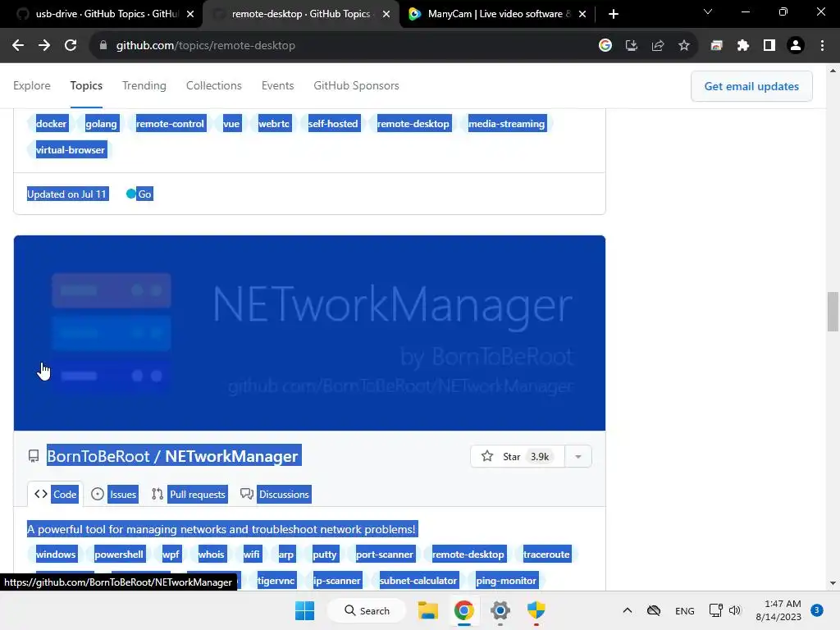Click the tab search chevron
This screenshot has width=840, height=630.
pos(708,11)
